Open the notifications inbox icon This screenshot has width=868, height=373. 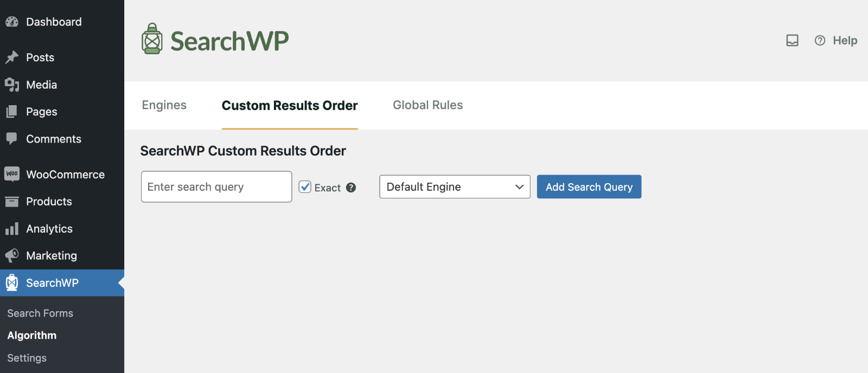click(x=793, y=41)
